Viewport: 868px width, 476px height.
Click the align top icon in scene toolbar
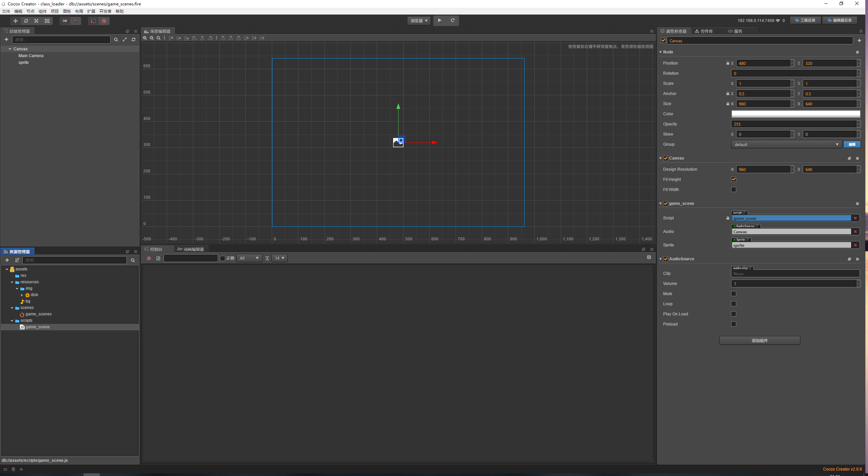coord(171,38)
